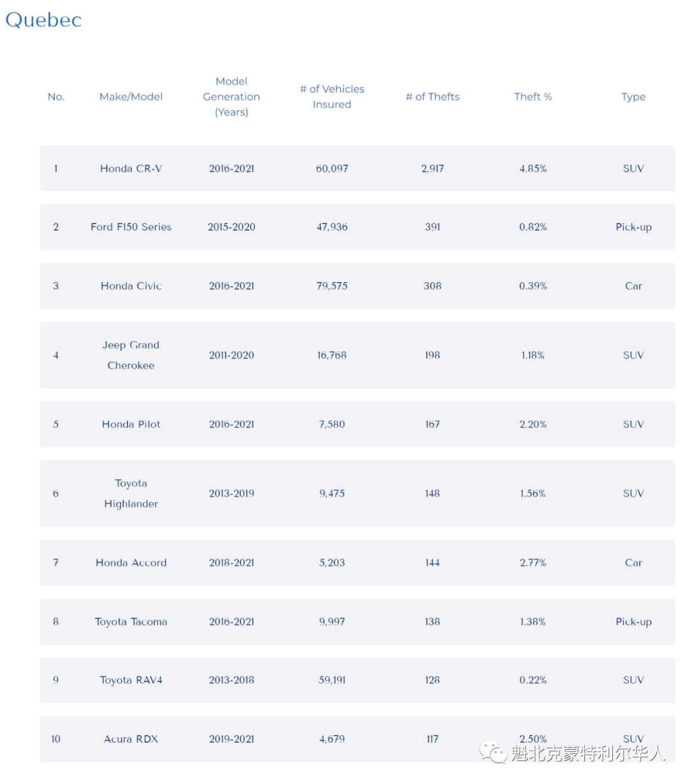688x784 pixels.
Task: Select the No. column header
Action: [x=56, y=97]
